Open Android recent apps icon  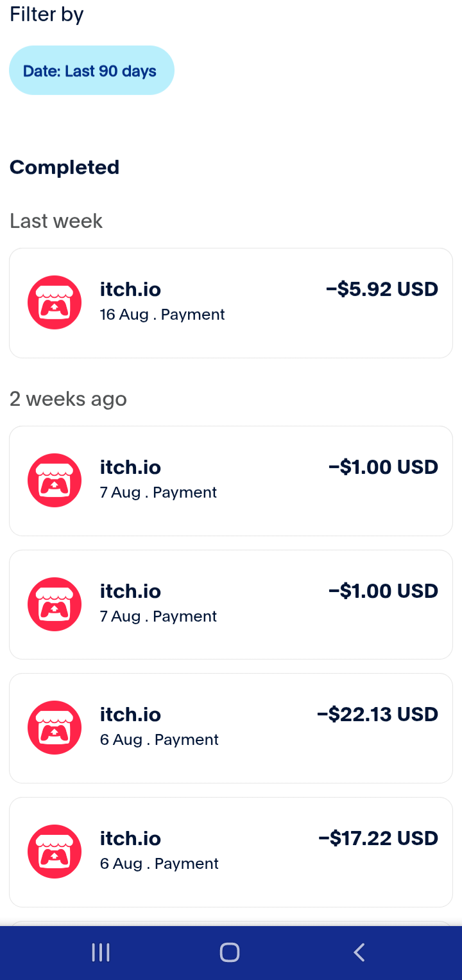point(101,952)
